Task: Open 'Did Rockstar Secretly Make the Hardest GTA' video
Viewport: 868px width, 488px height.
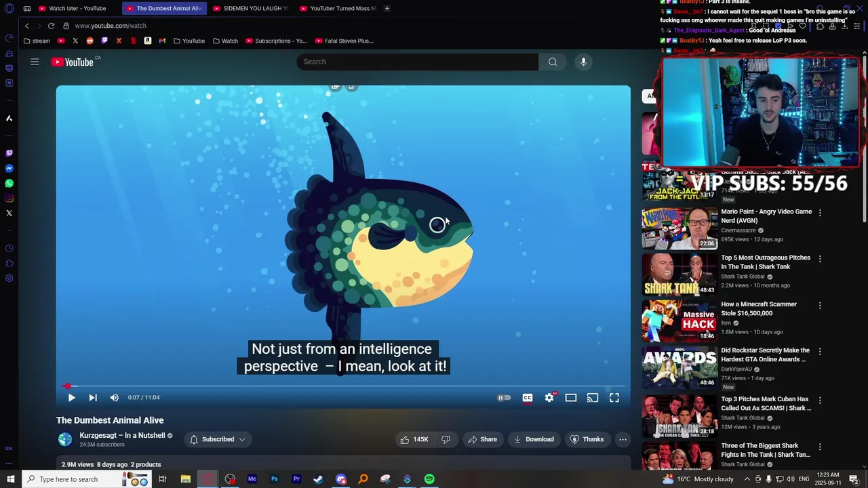Action: point(765,354)
